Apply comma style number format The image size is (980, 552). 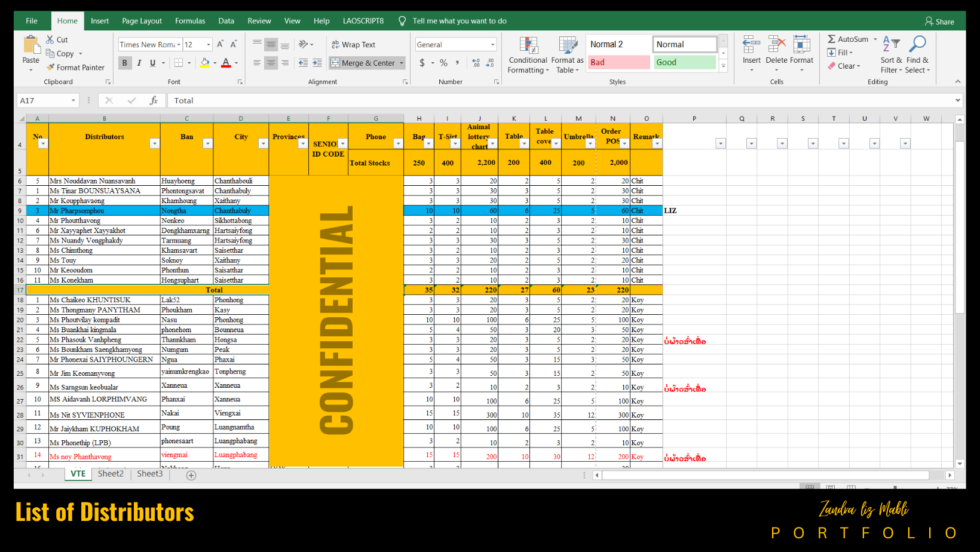point(458,63)
